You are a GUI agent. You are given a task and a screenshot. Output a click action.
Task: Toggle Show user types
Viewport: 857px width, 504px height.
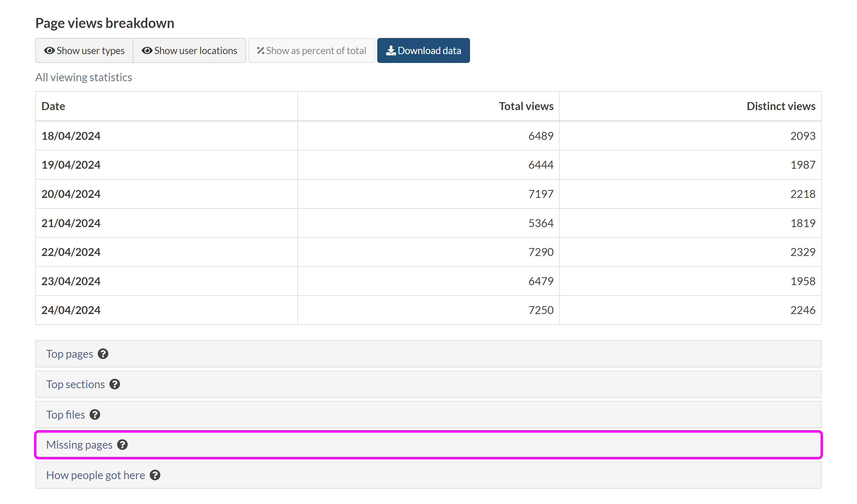click(84, 51)
